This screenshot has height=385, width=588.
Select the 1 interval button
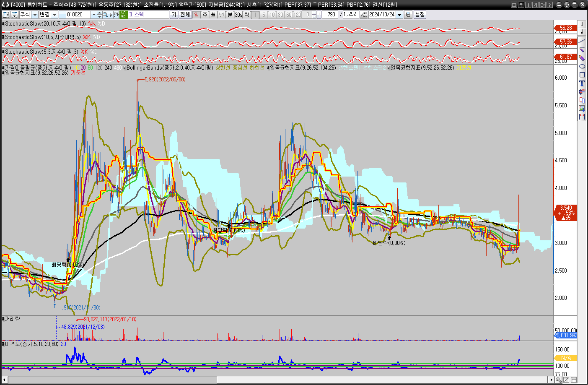[x=255, y=15]
